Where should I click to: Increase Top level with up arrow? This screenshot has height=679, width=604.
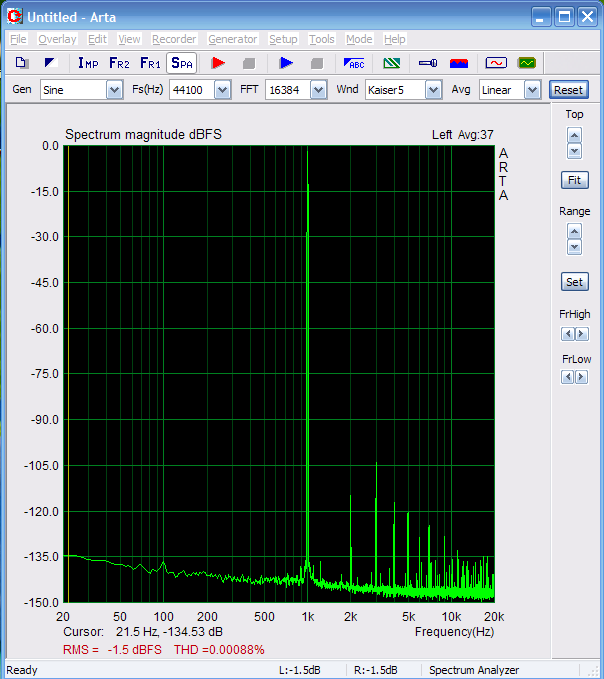click(575, 136)
